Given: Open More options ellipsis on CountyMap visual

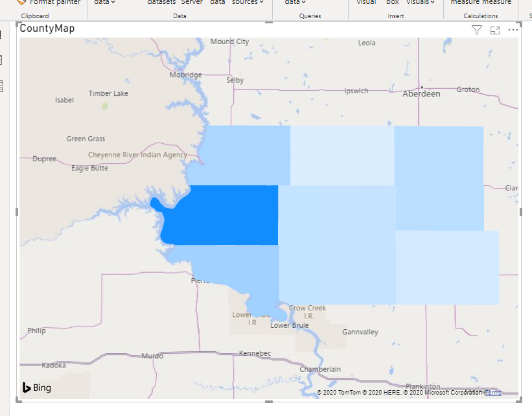Looking at the screenshot, I should pos(513,30).
